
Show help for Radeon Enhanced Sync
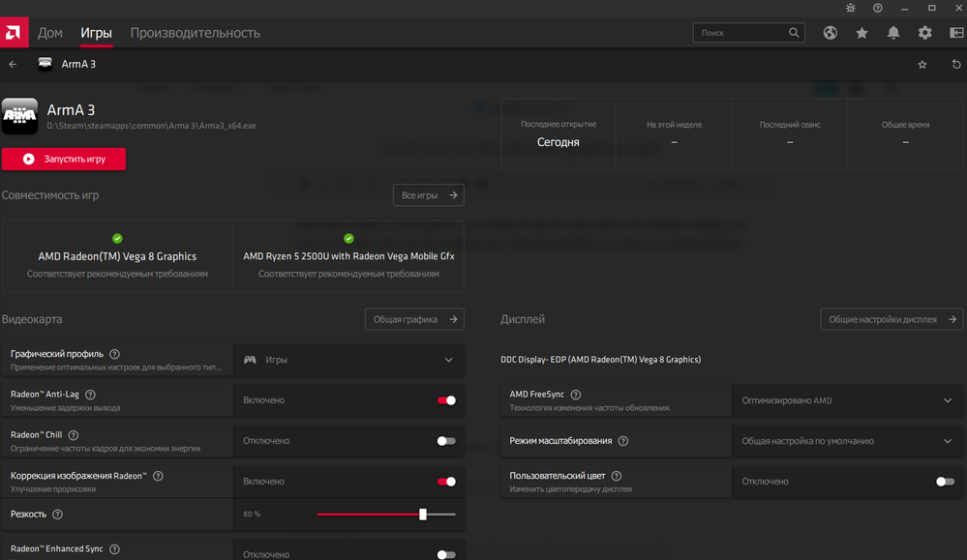click(x=114, y=549)
